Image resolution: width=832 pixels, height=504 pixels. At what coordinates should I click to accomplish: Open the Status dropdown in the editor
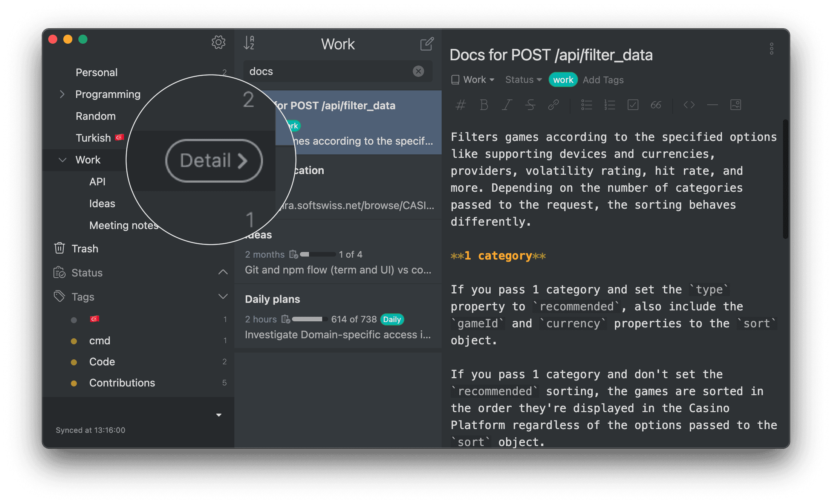coord(523,80)
